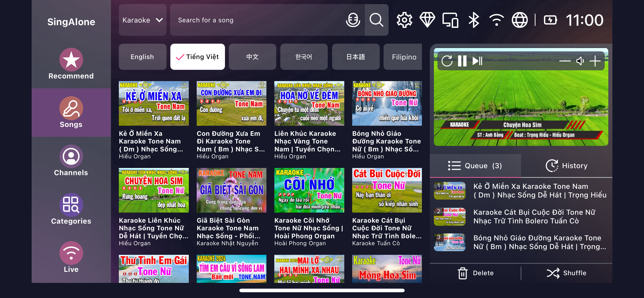The height and width of the screenshot is (298, 644).
Task: Mute the speaker volume icon
Action: [x=580, y=61]
